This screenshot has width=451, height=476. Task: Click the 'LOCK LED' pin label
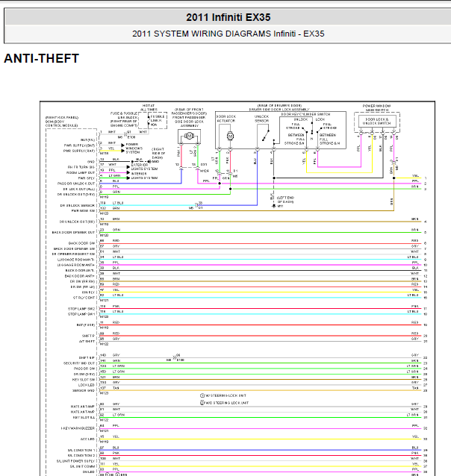tap(87, 385)
